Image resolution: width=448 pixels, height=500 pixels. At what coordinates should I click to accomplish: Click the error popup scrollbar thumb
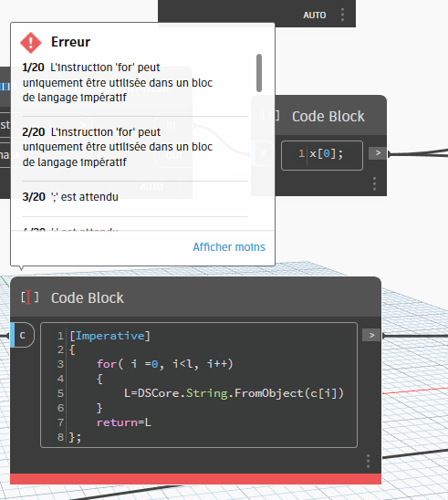point(259,73)
